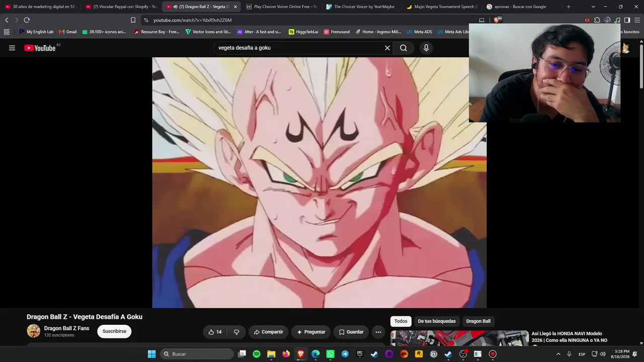Open the browser extensions puzzle icon
644x362 pixels.
(597, 20)
